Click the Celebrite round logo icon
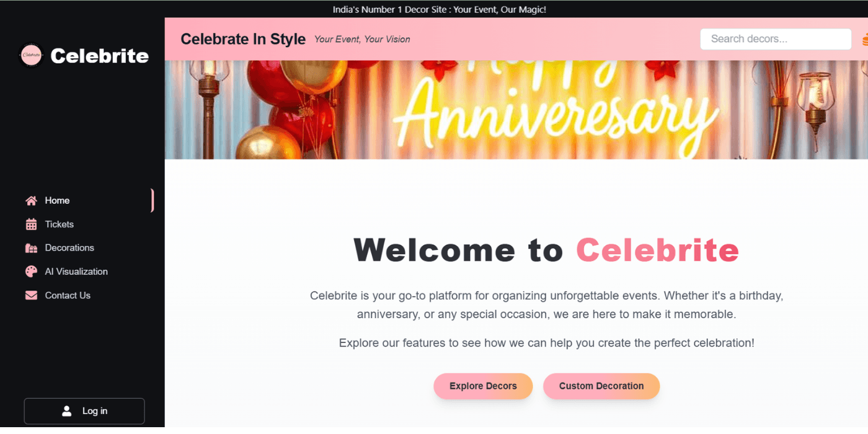Screen dimensions: 868x434 pyautogui.click(x=31, y=56)
